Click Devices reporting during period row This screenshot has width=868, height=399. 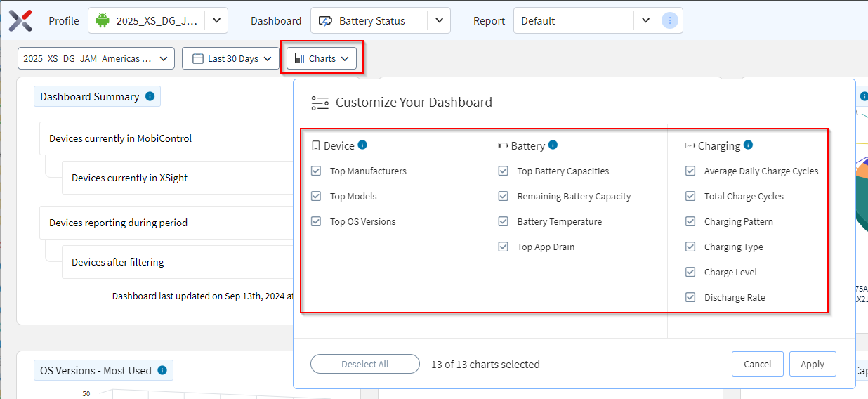point(166,223)
